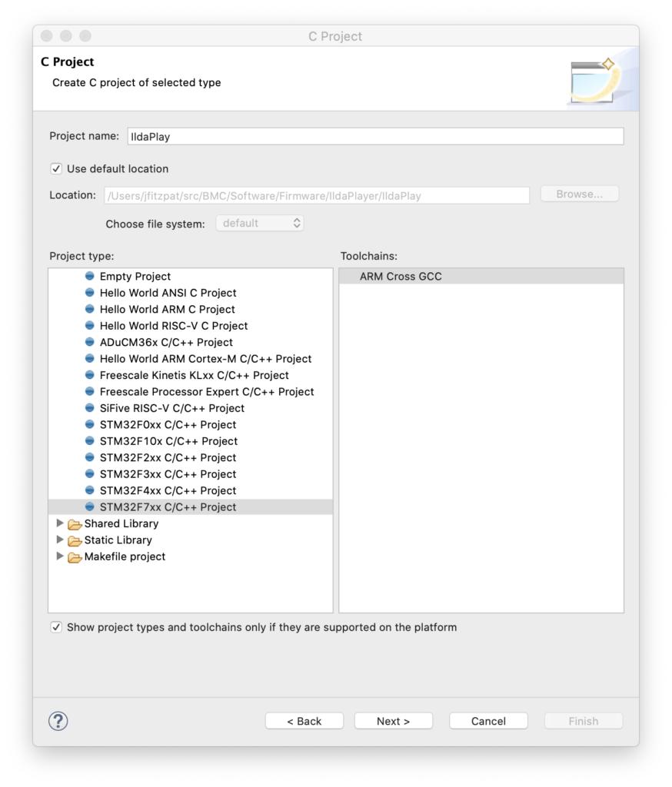Click the Hello World RISC-V C Project icon
Screen dimensions: 672x787
(90, 326)
